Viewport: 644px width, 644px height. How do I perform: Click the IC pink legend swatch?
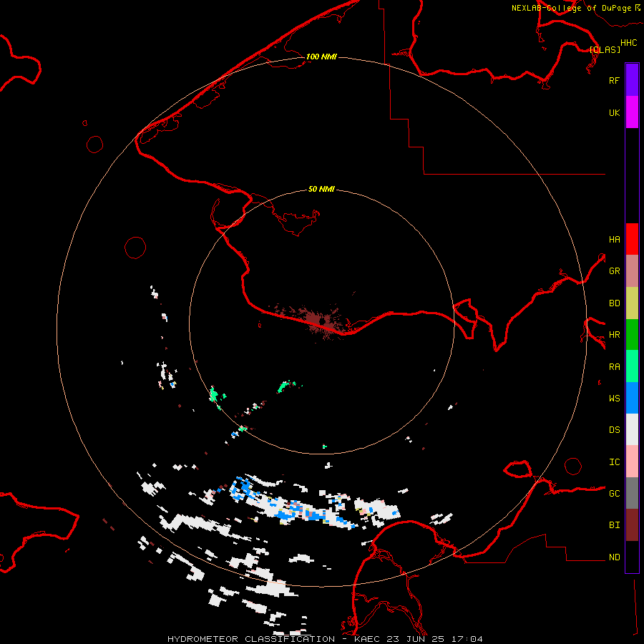(632, 462)
